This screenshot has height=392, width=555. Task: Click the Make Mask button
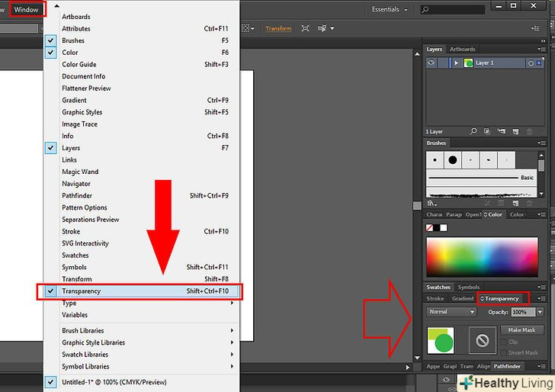point(521,330)
